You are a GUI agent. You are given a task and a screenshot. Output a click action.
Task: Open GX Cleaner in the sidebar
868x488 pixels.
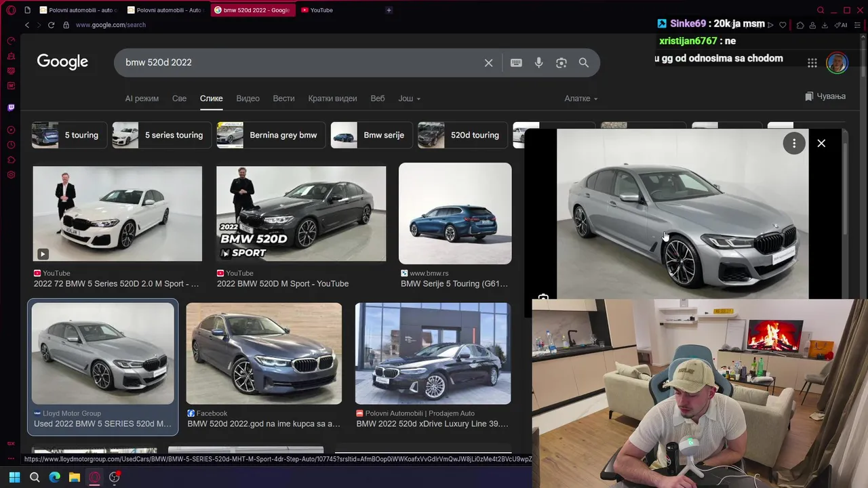coord(11,56)
